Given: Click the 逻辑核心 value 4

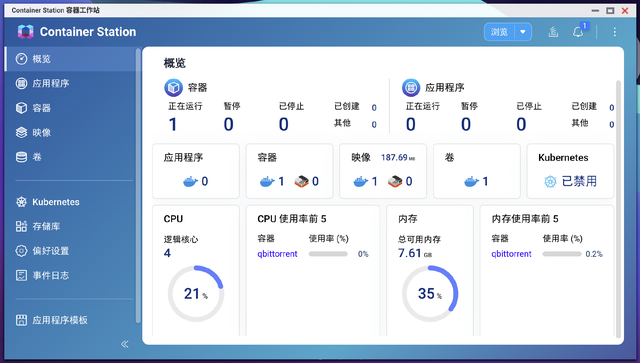Looking at the screenshot, I should click(x=167, y=253).
